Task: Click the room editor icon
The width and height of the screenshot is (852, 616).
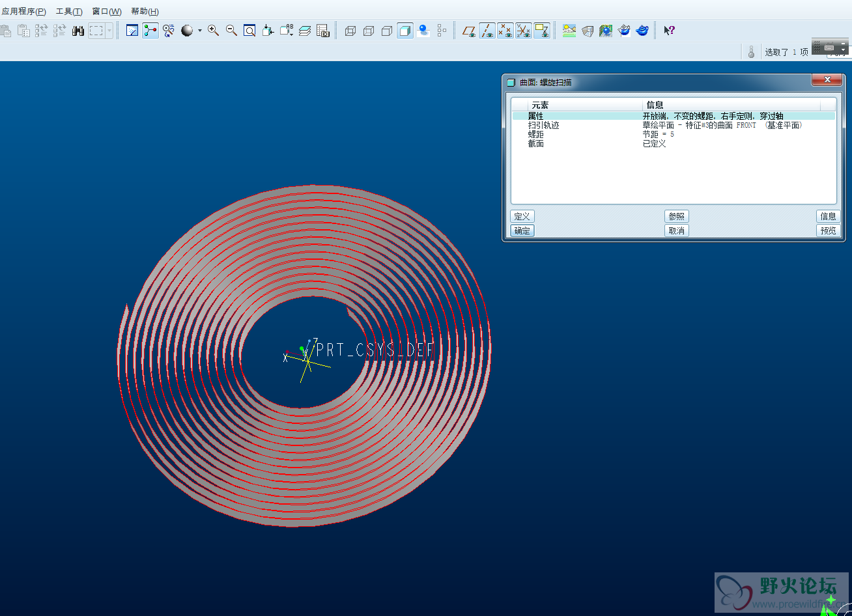Action: coord(588,31)
